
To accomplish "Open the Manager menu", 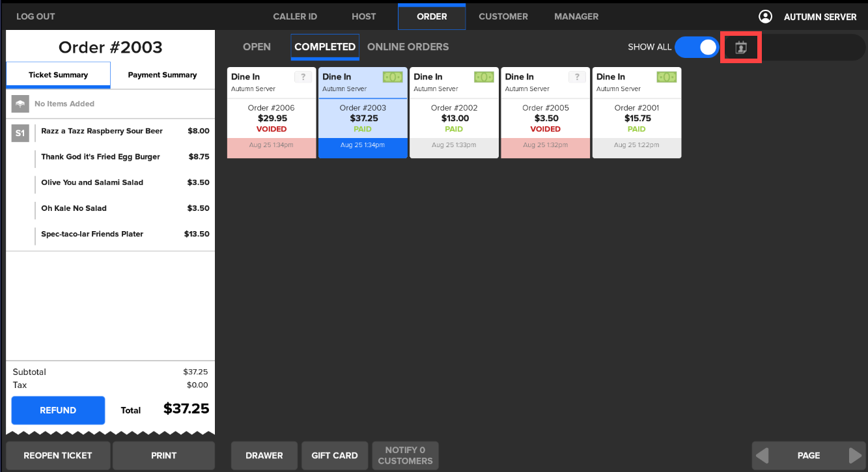I will coord(576,17).
